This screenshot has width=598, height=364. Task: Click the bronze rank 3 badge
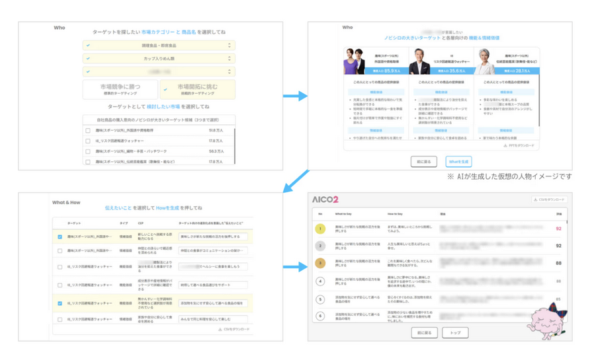[320, 263]
